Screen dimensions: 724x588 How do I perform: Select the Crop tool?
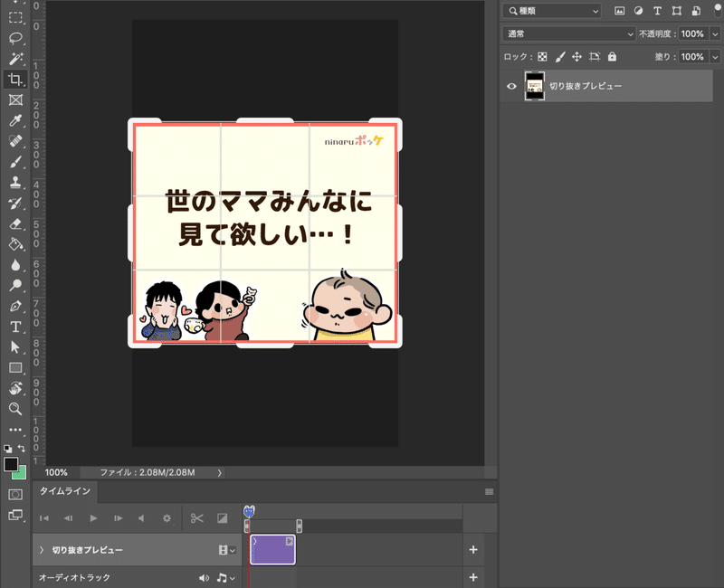click(x=15, y=80)
